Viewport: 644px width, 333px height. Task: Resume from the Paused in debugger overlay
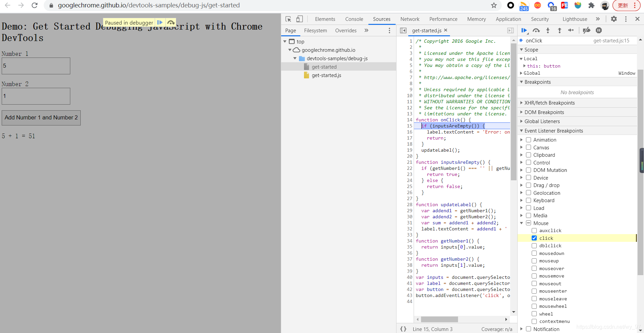pos(160,22)
